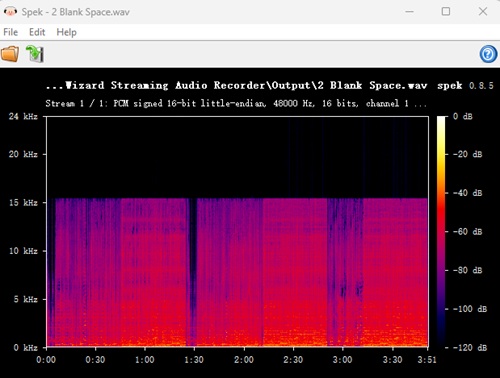Click the 20 kHz axis label
The width and height of the screenshot is (500, 378).
23,154
